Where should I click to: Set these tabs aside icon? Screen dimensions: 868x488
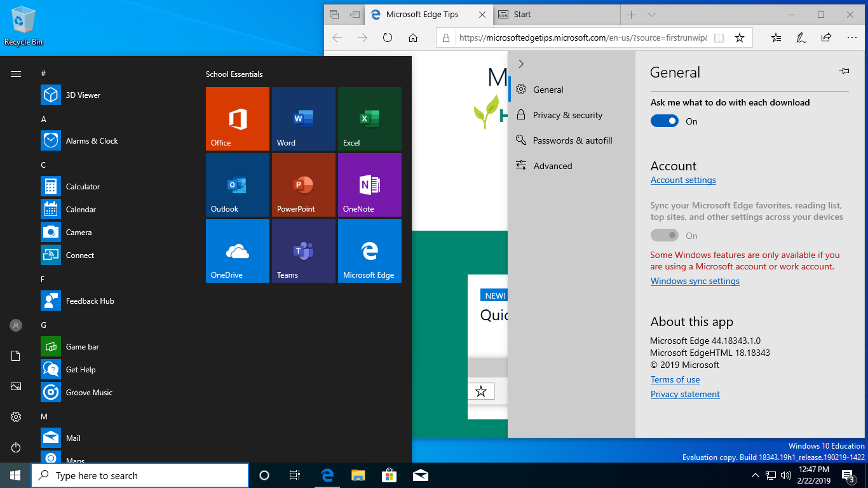[x=354, y=15]
